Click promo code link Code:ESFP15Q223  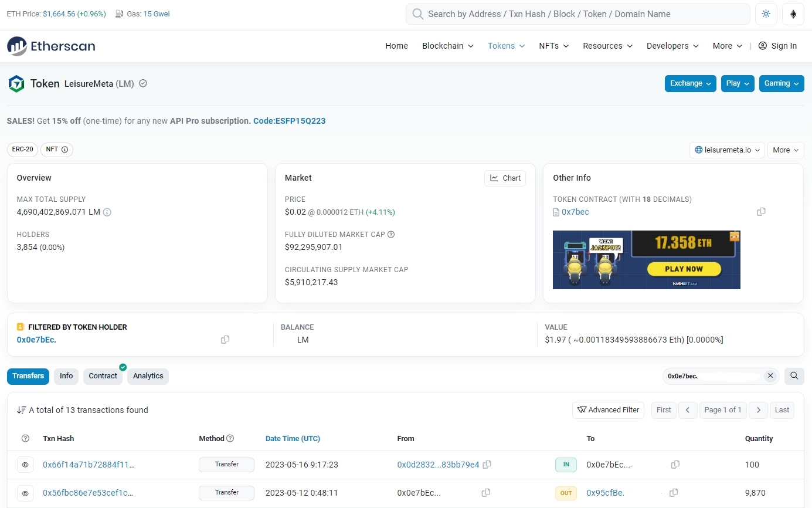[x=290, y=121]
